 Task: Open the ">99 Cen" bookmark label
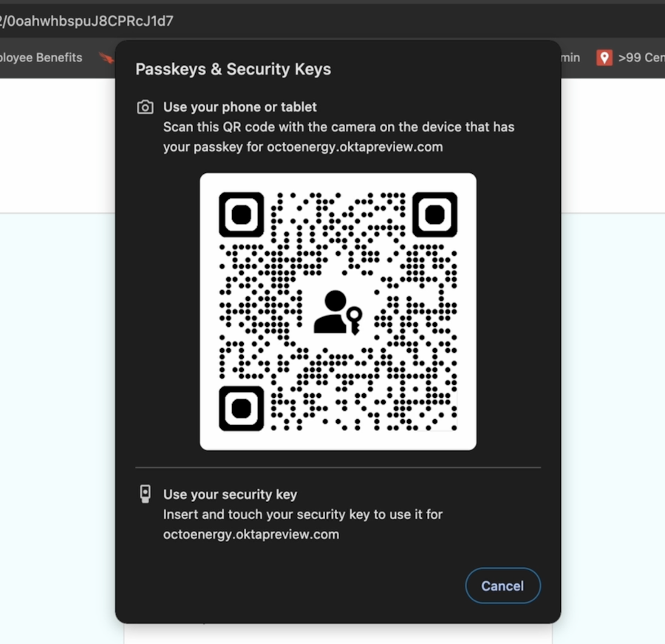(641, 58)
